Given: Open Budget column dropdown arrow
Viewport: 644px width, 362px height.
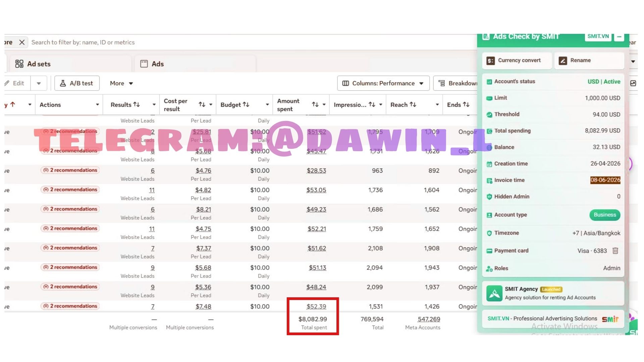Looking at the screenshot, I should 267,105.
